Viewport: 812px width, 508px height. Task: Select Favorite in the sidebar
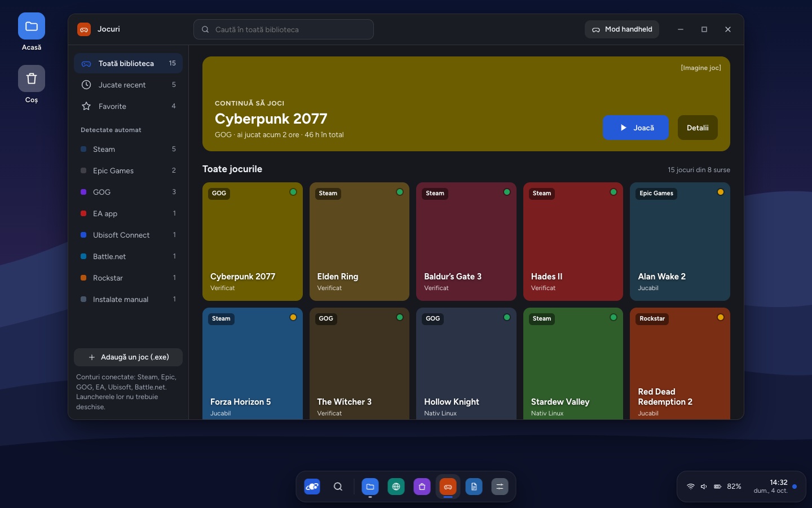tap(128, 106)
